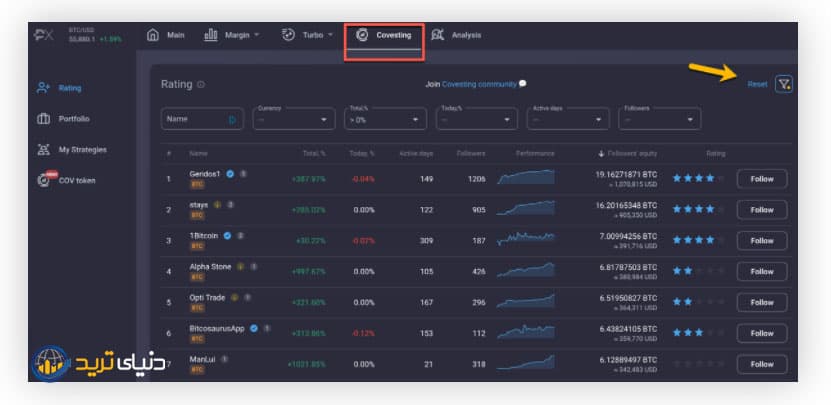Click the Name search field
831x405 pixels.
pos(202,119)
